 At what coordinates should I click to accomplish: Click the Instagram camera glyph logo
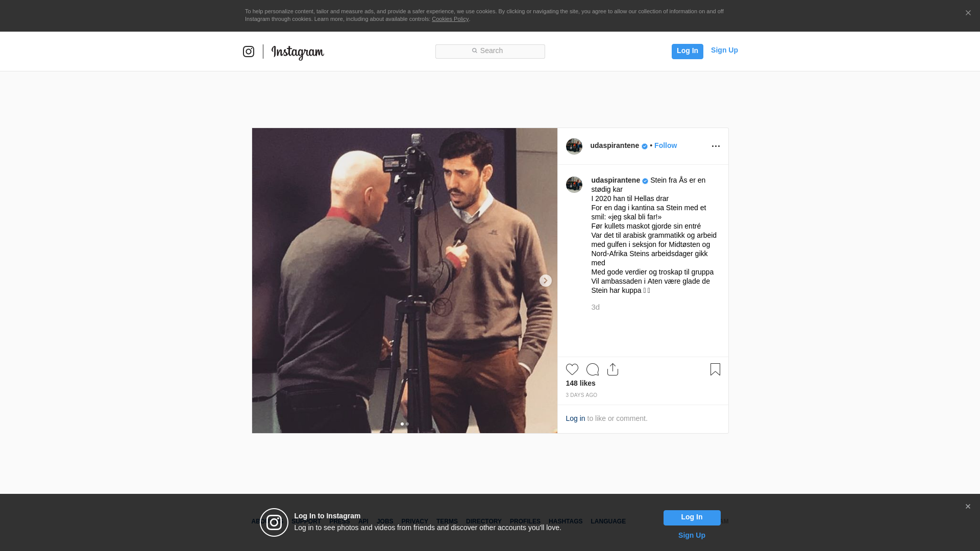pyautogui.click(x=249, y=52)
